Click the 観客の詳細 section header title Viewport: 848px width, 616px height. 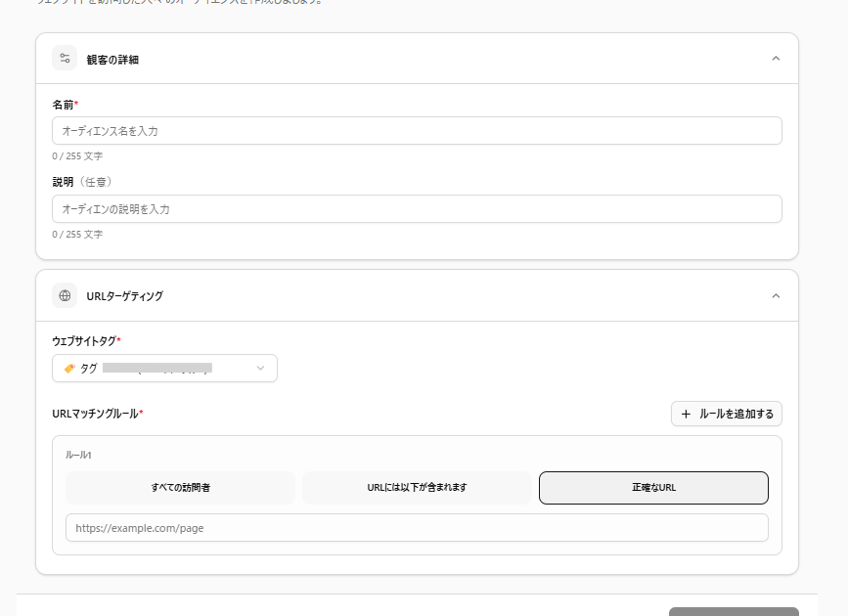pos(112,60)
